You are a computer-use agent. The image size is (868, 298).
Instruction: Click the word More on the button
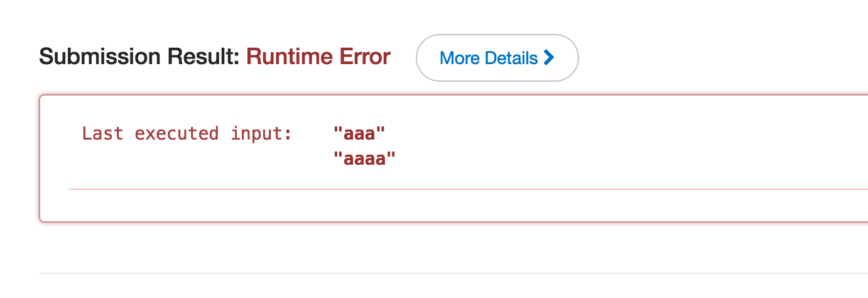click(x=460, y=58)
